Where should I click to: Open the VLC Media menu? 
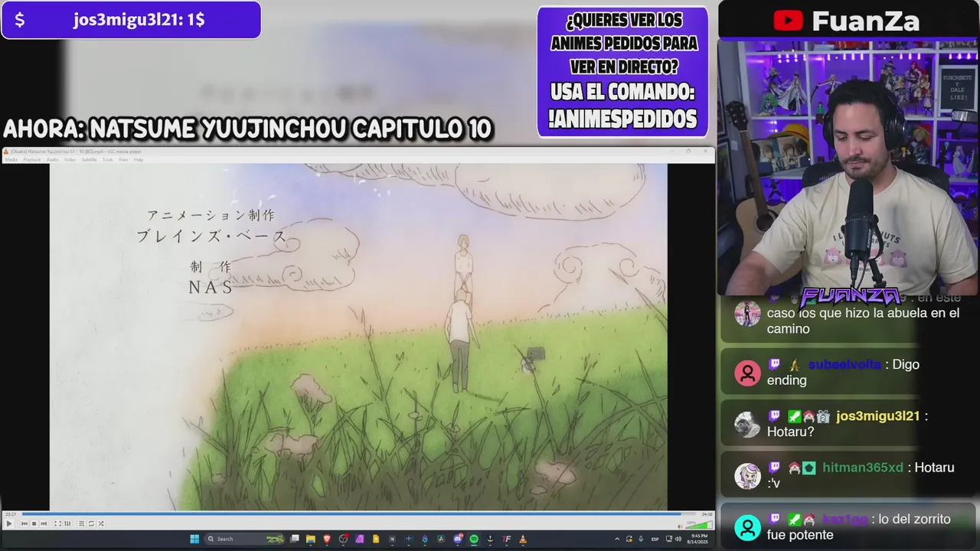(x=11, y=160)
